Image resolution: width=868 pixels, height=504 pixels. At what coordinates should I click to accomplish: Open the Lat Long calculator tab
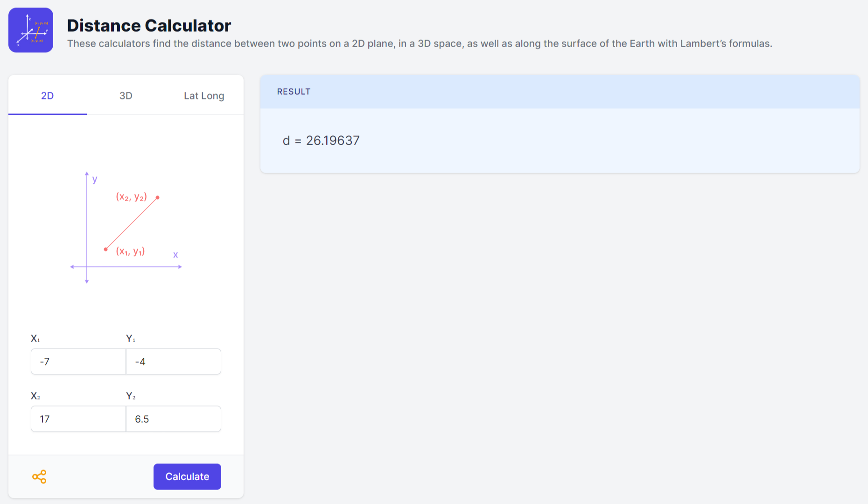coord(204,96)
